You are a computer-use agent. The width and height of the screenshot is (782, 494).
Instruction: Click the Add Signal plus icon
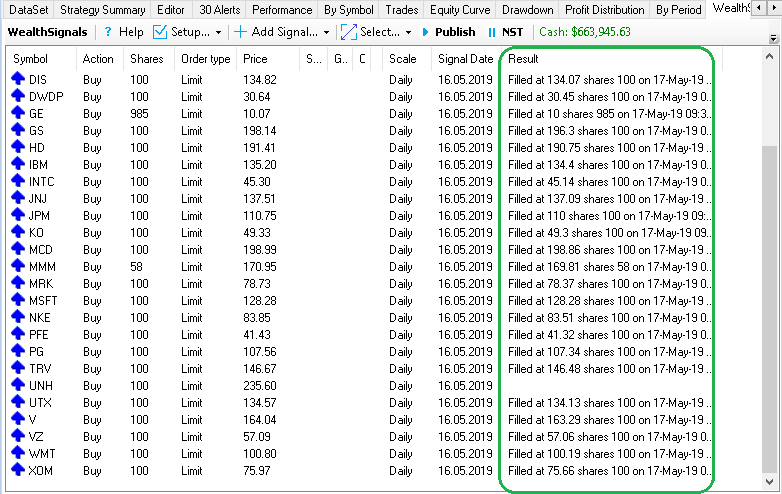click(x=241, y=32)
